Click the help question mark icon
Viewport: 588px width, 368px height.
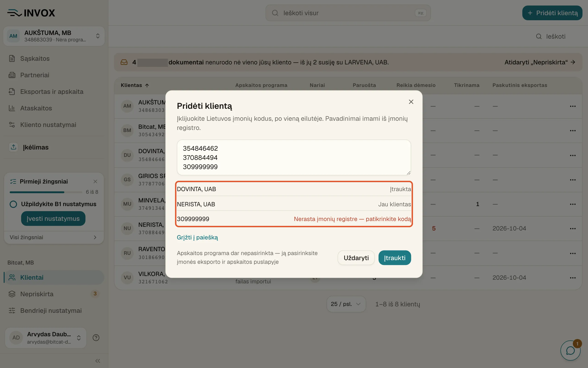tap(96, 338)
